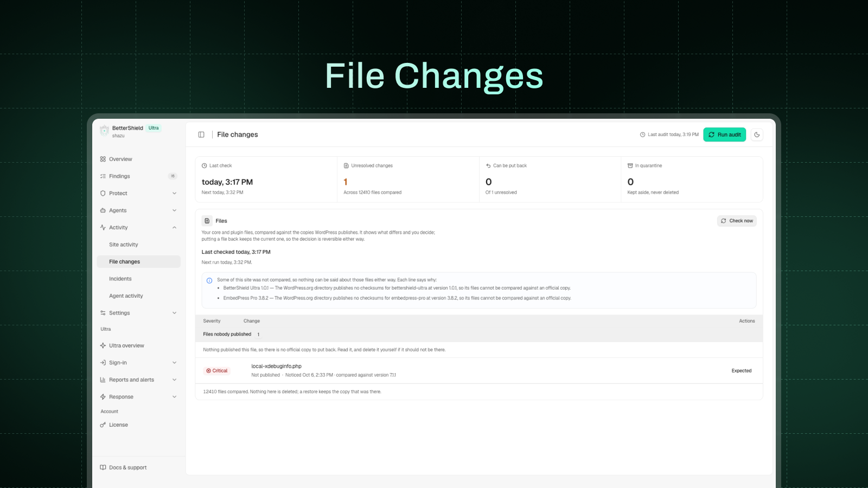This screenshot has height=488, width=868.
Task: Click the info icon in the notice box
Action: pos(209,280)
